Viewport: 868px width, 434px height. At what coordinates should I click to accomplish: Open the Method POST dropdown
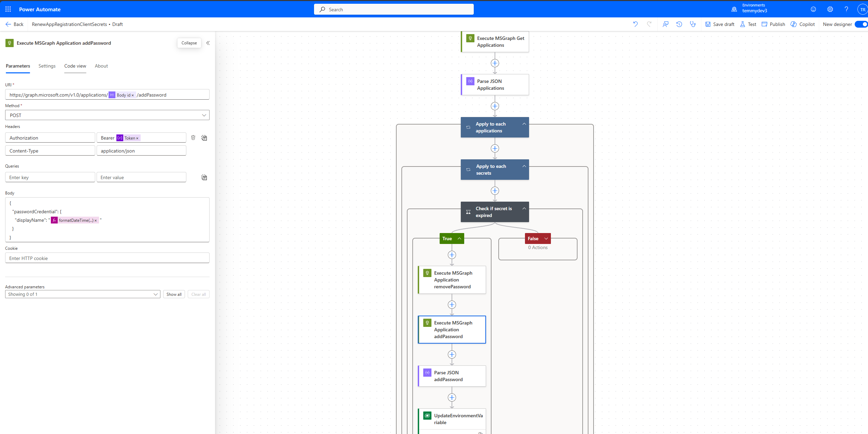pos(107,115)
